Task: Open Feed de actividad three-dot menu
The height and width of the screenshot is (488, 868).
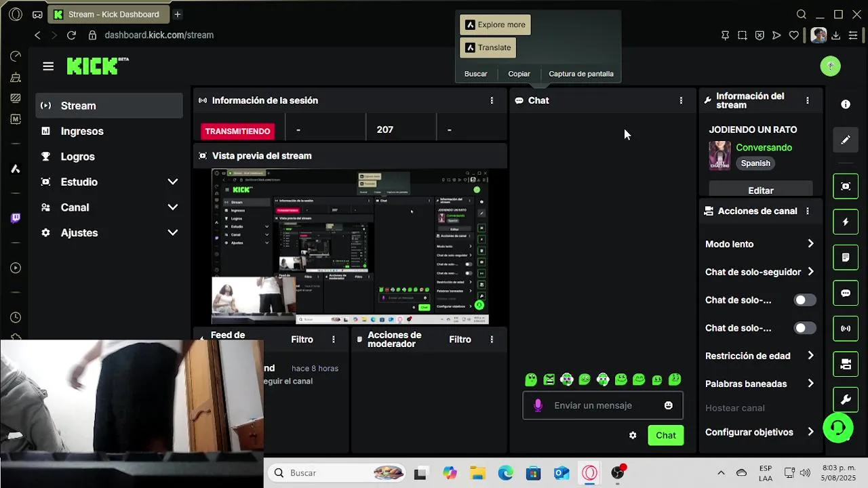Action: coord(333,340)
